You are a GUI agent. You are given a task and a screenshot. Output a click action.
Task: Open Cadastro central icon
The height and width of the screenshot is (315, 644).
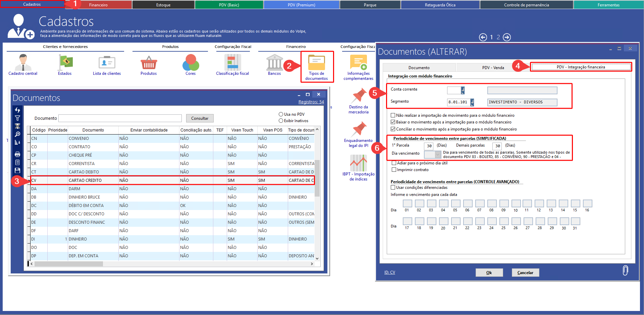tap(23, 62)
